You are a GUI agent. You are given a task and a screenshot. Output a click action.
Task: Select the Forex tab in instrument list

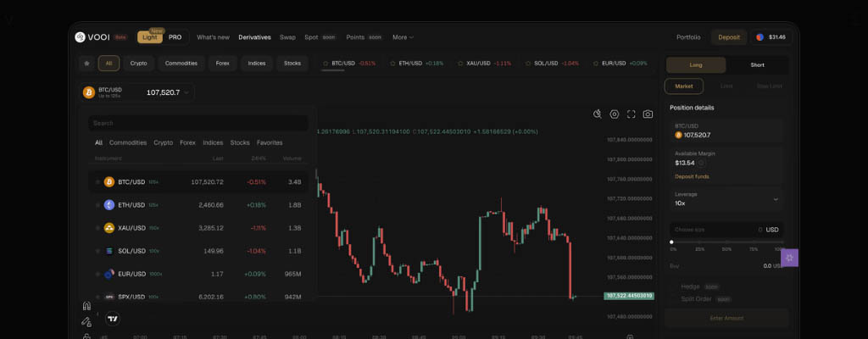(x=187, y=143)
